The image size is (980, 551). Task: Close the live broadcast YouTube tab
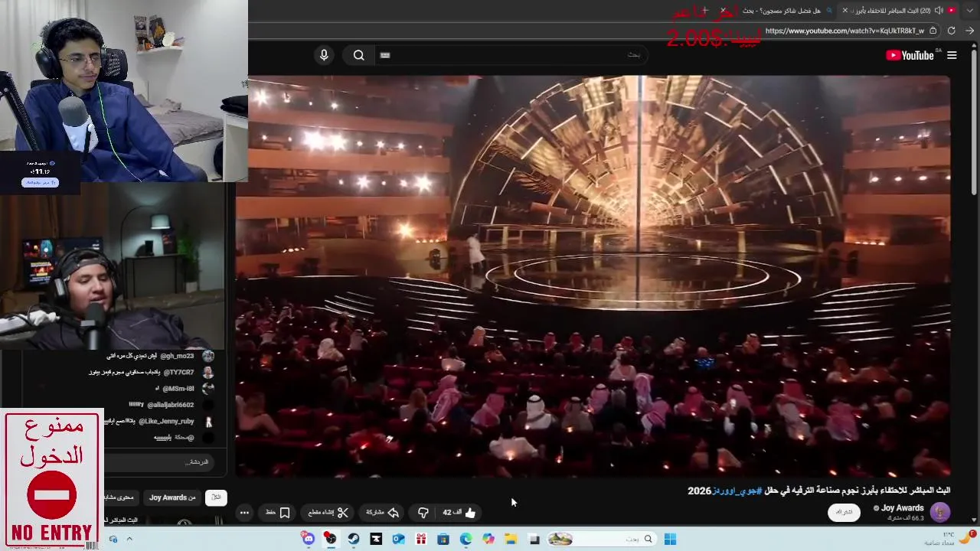pyautogui.click(x=845, y=11)
